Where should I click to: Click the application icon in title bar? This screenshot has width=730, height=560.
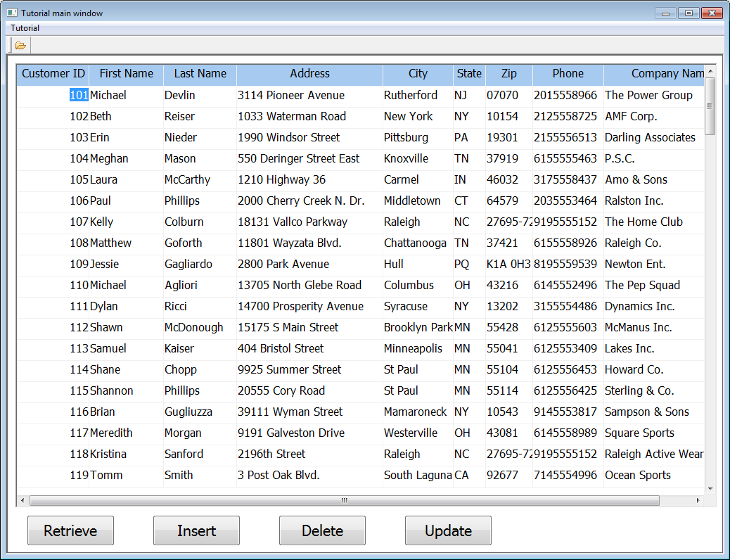[x=12, y=13]
